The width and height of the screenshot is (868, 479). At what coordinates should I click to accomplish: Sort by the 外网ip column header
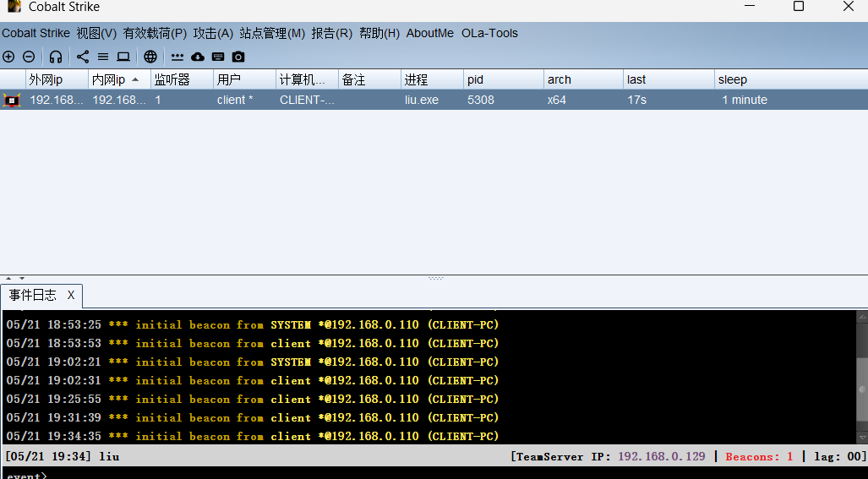57,79
